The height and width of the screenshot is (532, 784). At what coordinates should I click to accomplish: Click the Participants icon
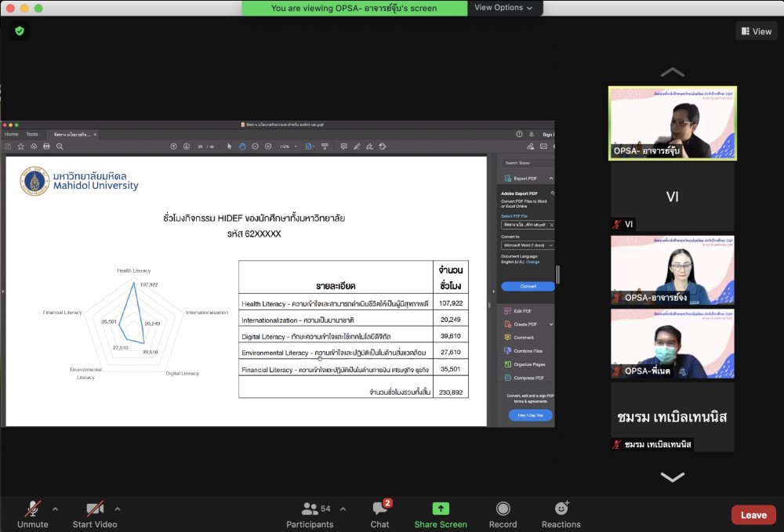[x=310, y=509]
